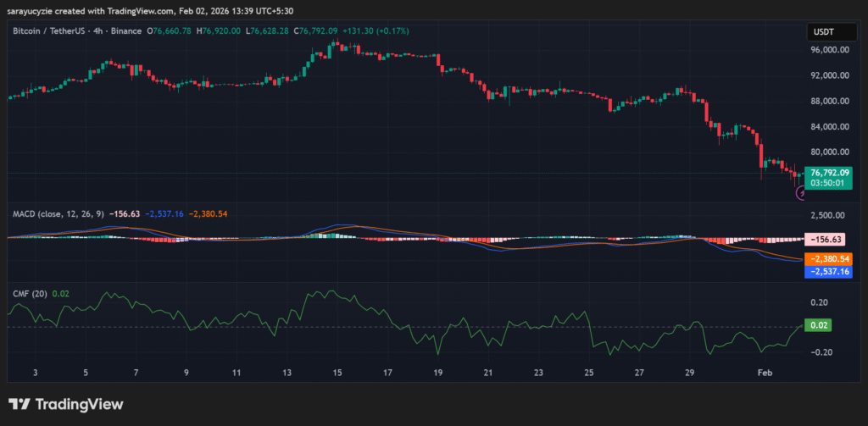868x426 pixels.
Task: Click the blue MACD value tag -2,537.16
Action: click(x=829, y=271)
